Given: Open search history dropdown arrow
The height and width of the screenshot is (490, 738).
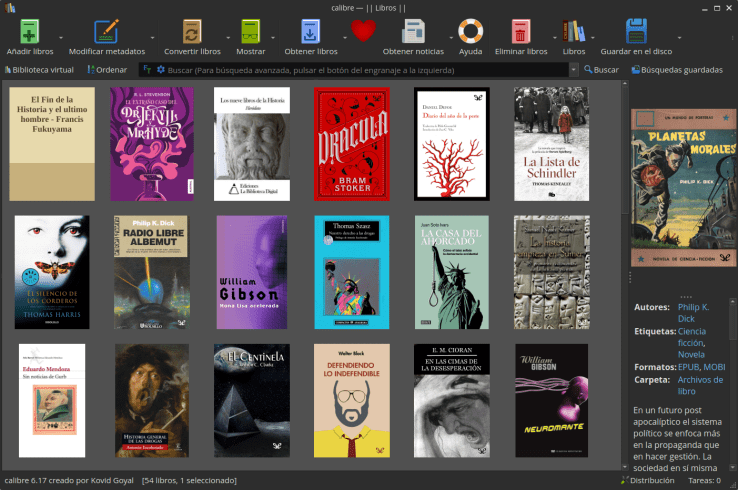Looking at the screenshot, I should point(573,70).
